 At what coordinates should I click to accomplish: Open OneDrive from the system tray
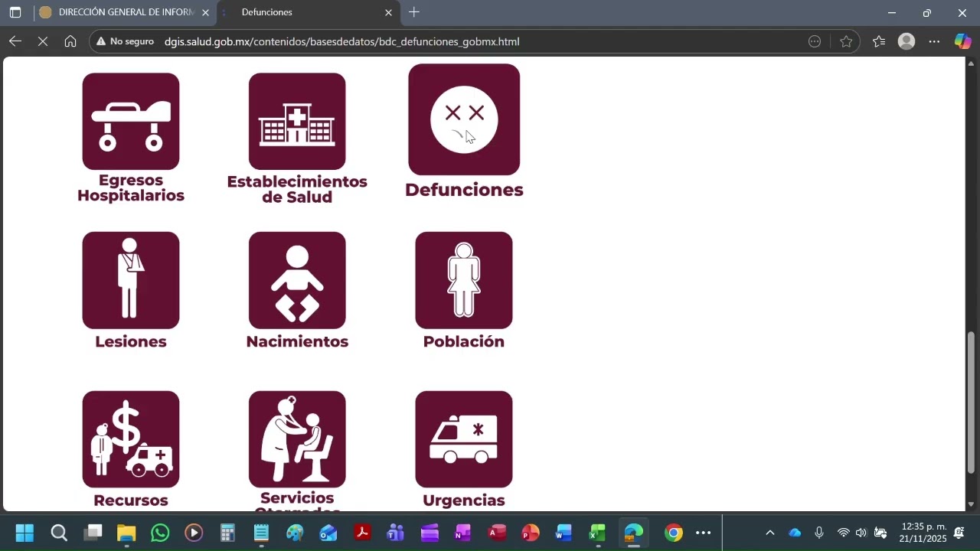point(795,533)
